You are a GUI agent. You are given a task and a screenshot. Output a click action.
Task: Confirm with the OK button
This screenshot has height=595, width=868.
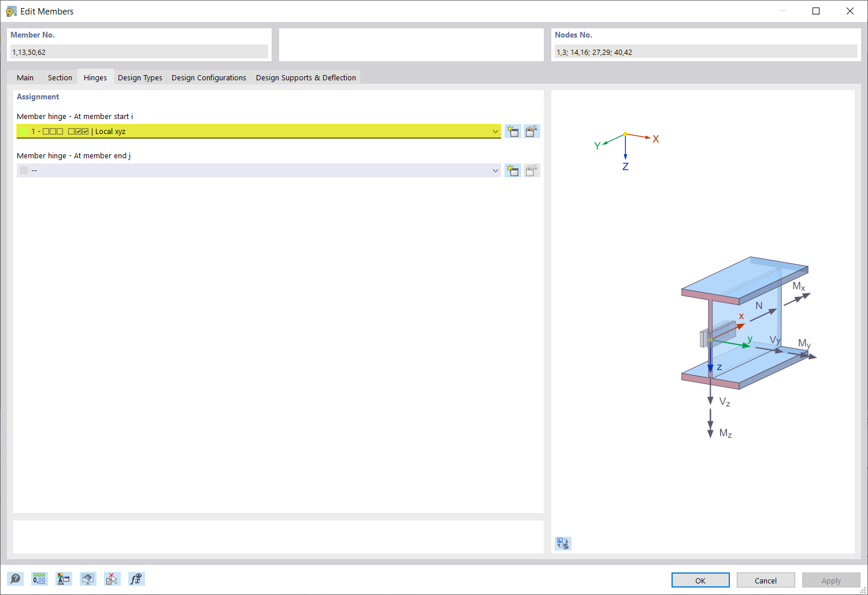point(700,580)
